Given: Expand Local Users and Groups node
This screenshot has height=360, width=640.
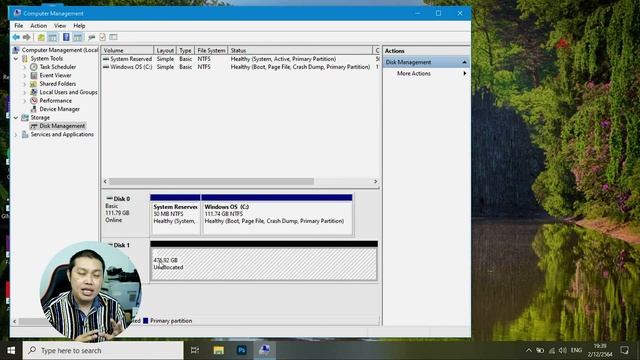Looking at the screenshot, I should (x=25, y=92).
